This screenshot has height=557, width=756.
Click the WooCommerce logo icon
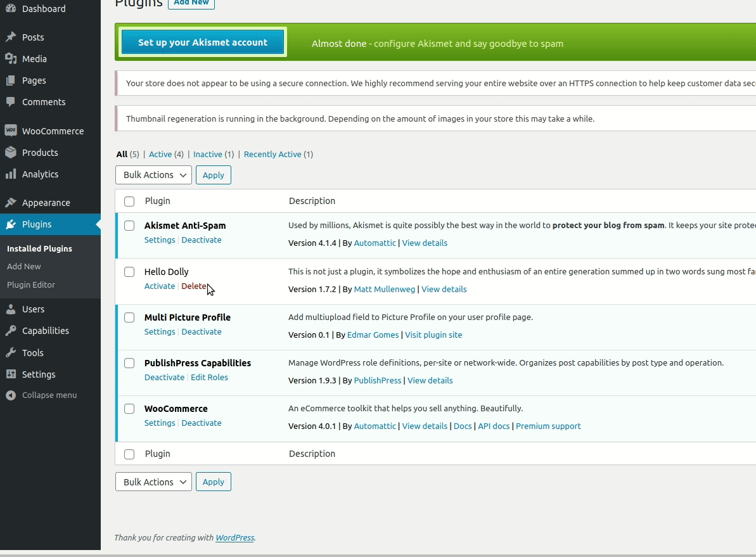[x=11, y=131]
